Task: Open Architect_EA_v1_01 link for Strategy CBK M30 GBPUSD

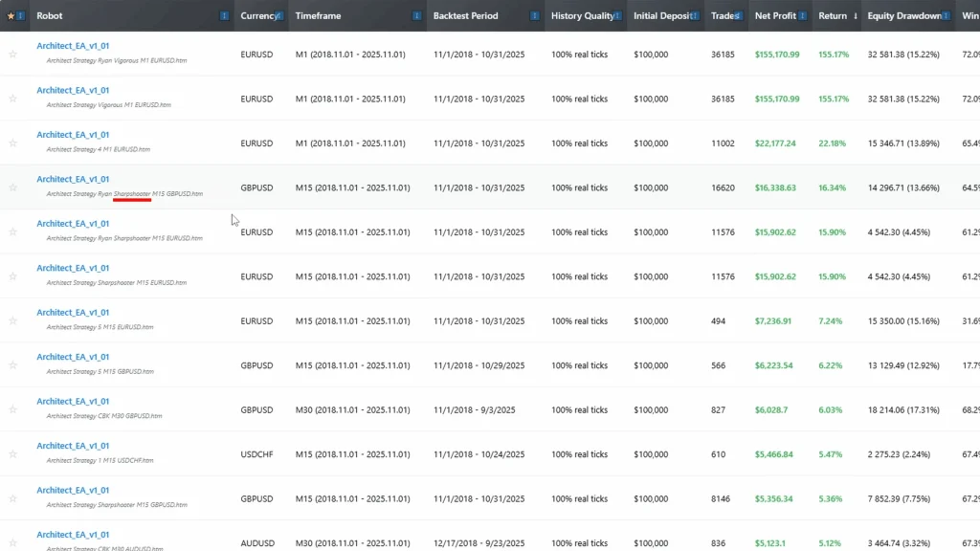Action: [73, 402]
